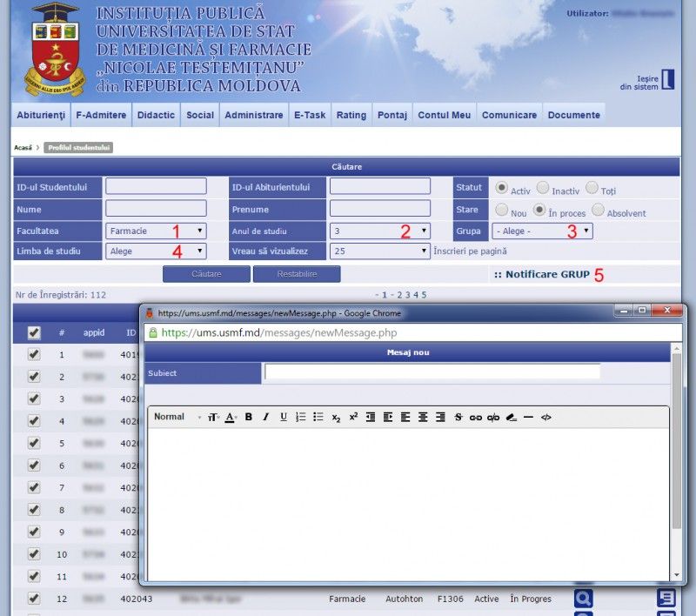Open the Grupa dropdown
The height and width of the screenshot is (616, 696).
coord(542,231)
